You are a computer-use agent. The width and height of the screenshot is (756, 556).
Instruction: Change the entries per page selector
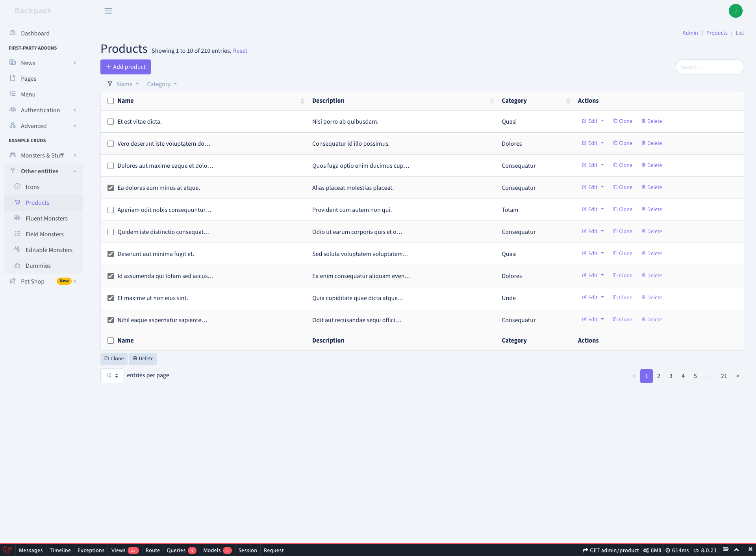point(111,376)
